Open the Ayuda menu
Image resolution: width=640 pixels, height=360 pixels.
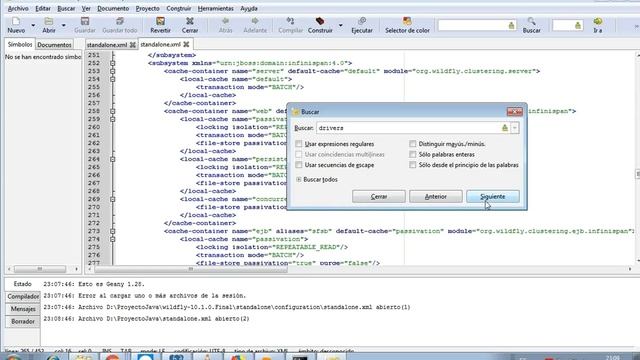pyautogui.click(x=249, y=8)
